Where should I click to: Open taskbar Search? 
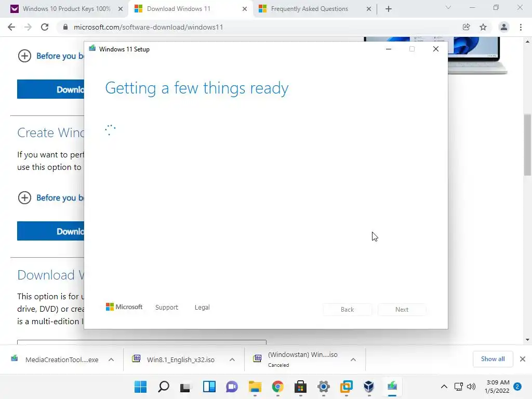(164, 387)
